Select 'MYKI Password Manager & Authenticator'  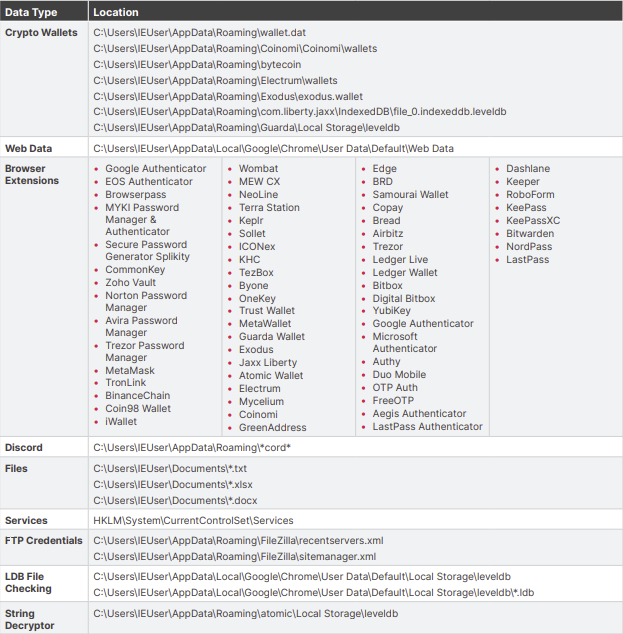[x=142, y=219]
